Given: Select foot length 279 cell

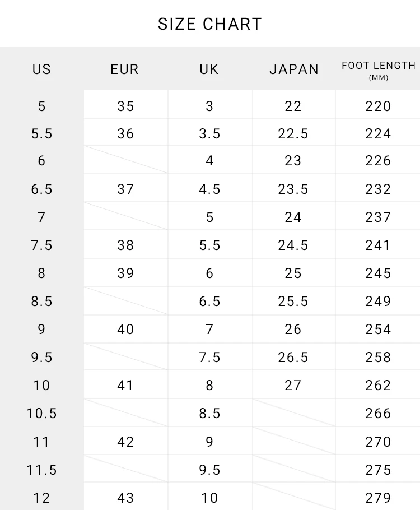Looking at the screenshot, I should tap(378, 498).
